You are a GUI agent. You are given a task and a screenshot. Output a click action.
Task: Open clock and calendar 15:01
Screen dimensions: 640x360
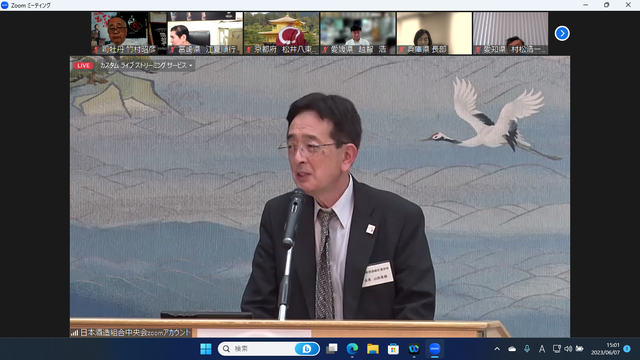[x=605, y=349]
